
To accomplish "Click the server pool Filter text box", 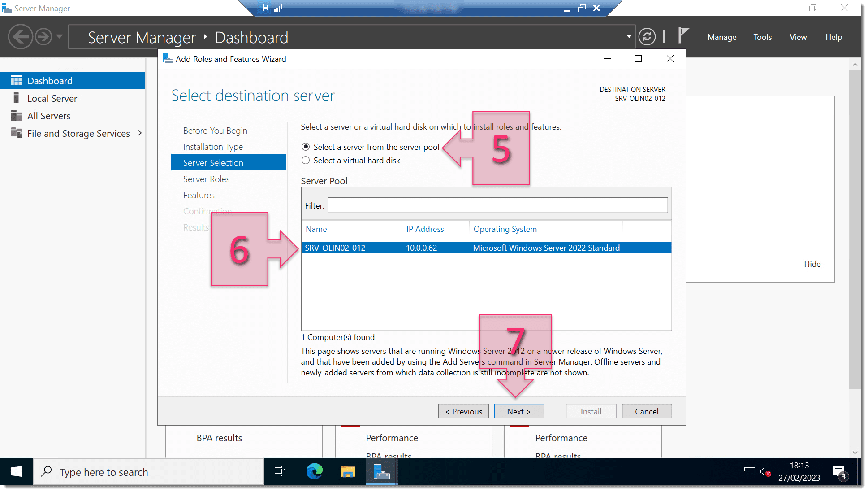I will [x=497, y=205].
